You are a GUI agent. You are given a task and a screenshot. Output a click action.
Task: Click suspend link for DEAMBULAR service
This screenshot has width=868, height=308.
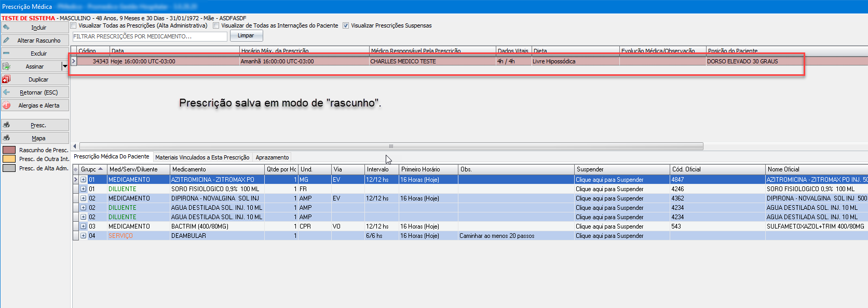(x=609, y=236)
